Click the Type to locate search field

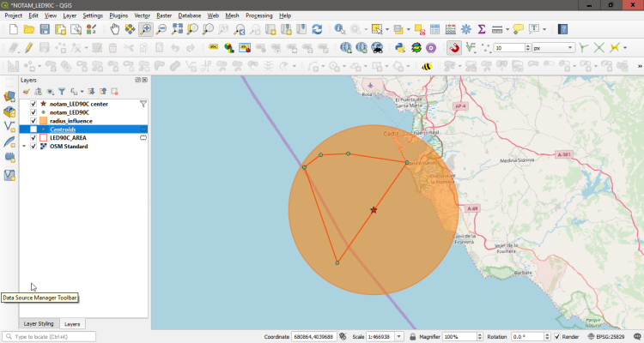click(x=49, y=336)
